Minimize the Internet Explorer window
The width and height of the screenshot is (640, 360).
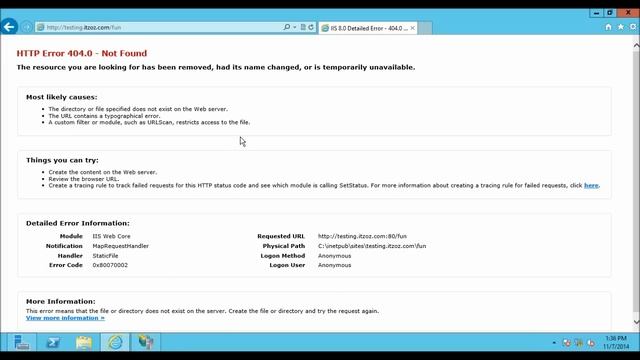(596, 13)
